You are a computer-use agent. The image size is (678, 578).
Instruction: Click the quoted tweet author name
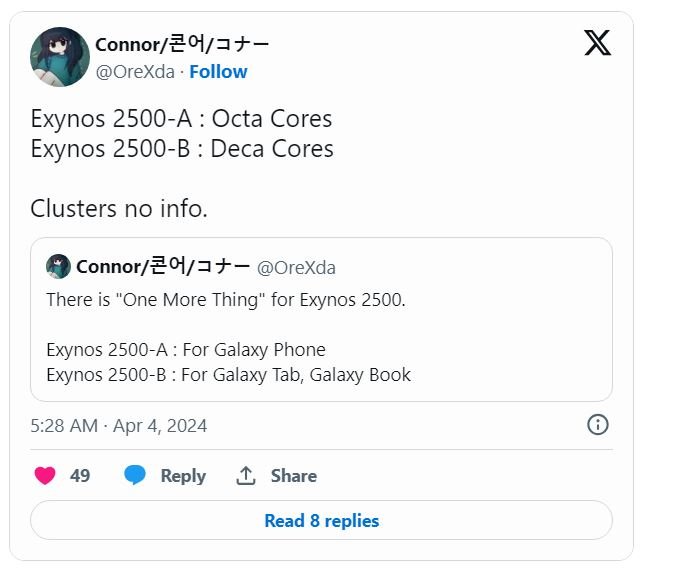pos(162,267)
